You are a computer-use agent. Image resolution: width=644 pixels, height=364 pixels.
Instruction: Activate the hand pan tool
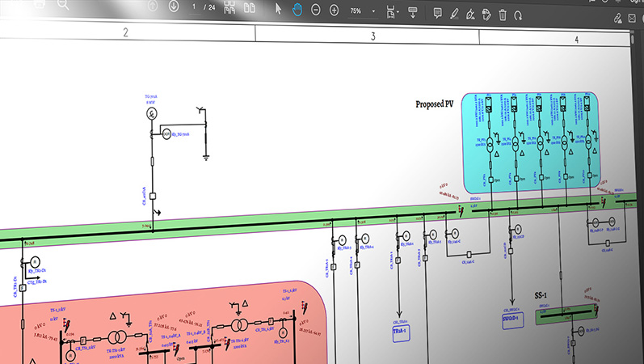click(297, 10)
